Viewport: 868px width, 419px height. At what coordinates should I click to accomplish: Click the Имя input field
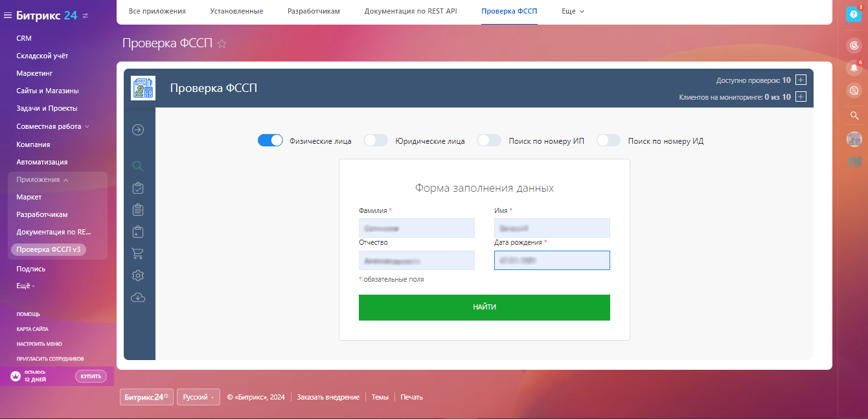tap(552, 228)
